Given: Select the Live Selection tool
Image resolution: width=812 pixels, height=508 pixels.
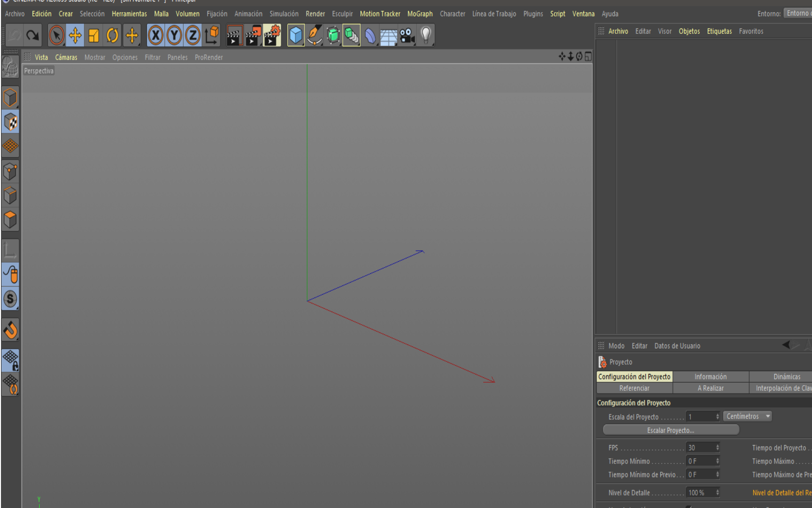Looking at the screenshot, I should tap(57, 35).
